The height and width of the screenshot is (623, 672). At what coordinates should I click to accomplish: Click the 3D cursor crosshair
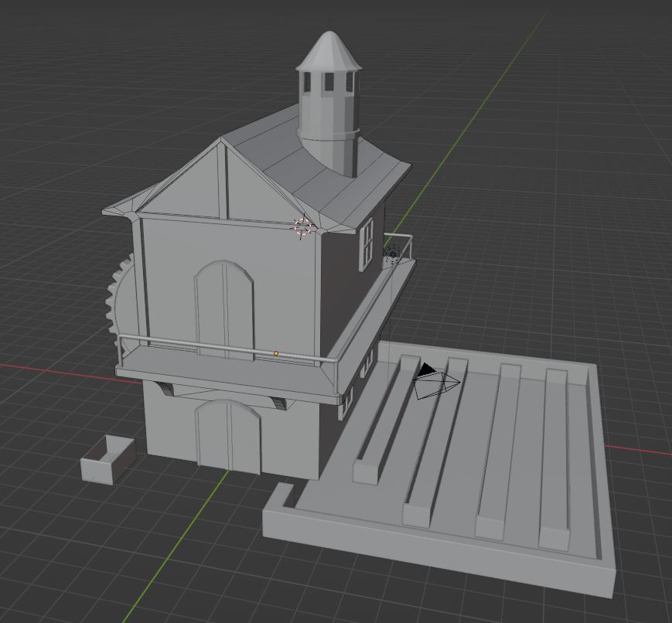[302, 226]
